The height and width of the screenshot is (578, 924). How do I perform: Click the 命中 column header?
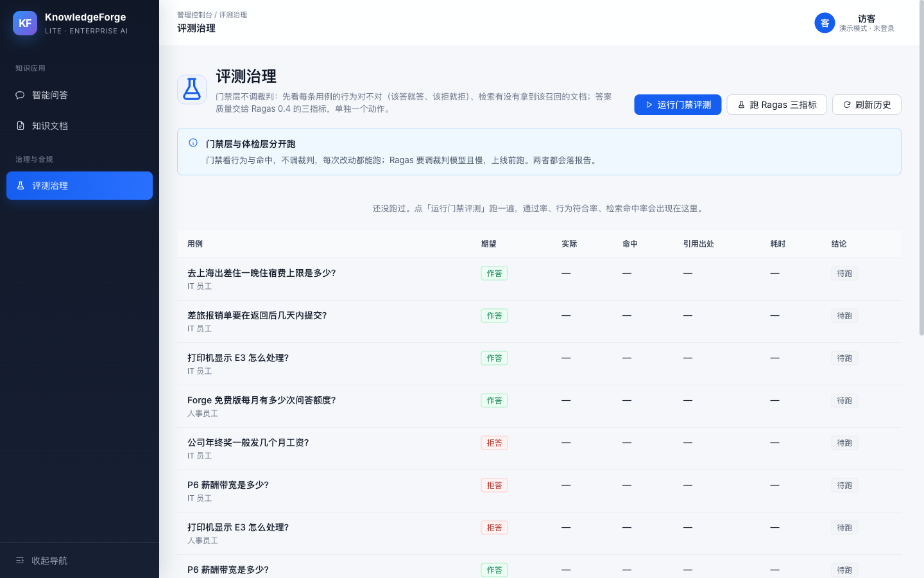(x=630, y=244)
